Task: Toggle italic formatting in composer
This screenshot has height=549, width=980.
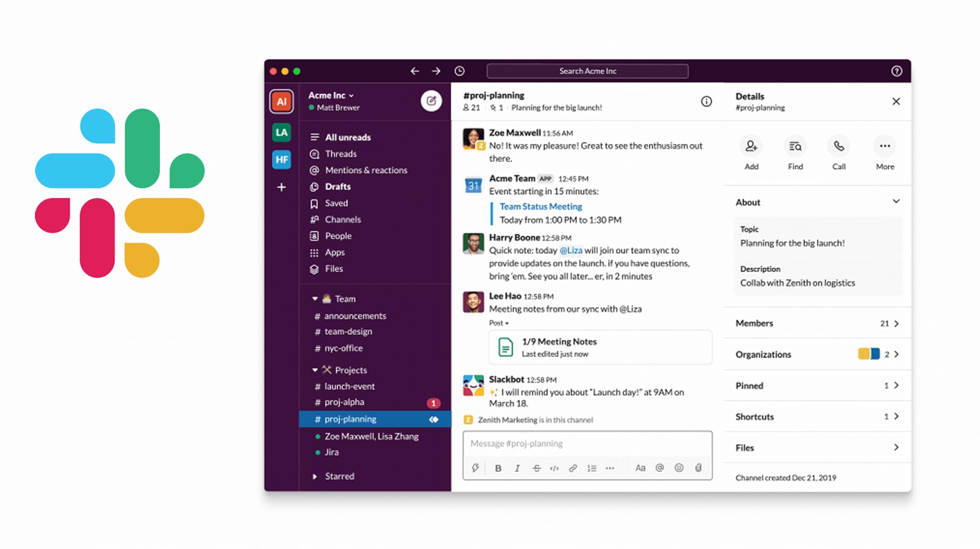Action: pyautogui.click(x=517, y=468)
